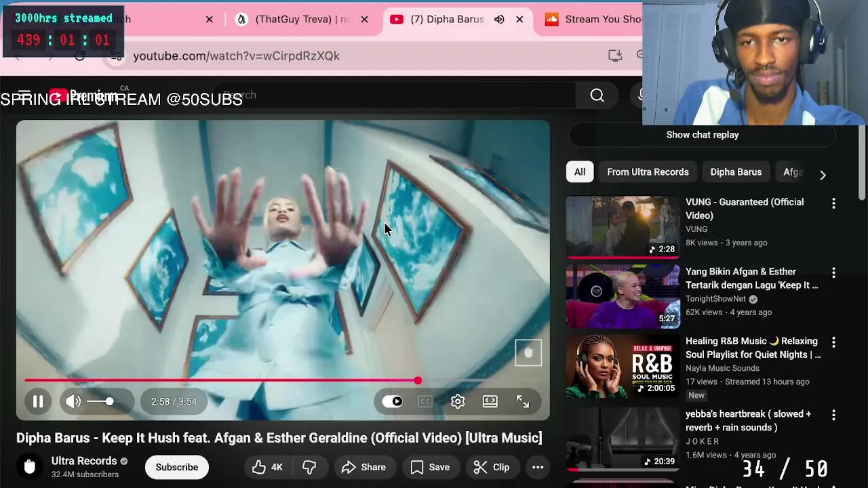Image resolution: width=868 pixels, height=488 pixels.
Task: Open more actions ellipsis under video
Action: (538, 467)
